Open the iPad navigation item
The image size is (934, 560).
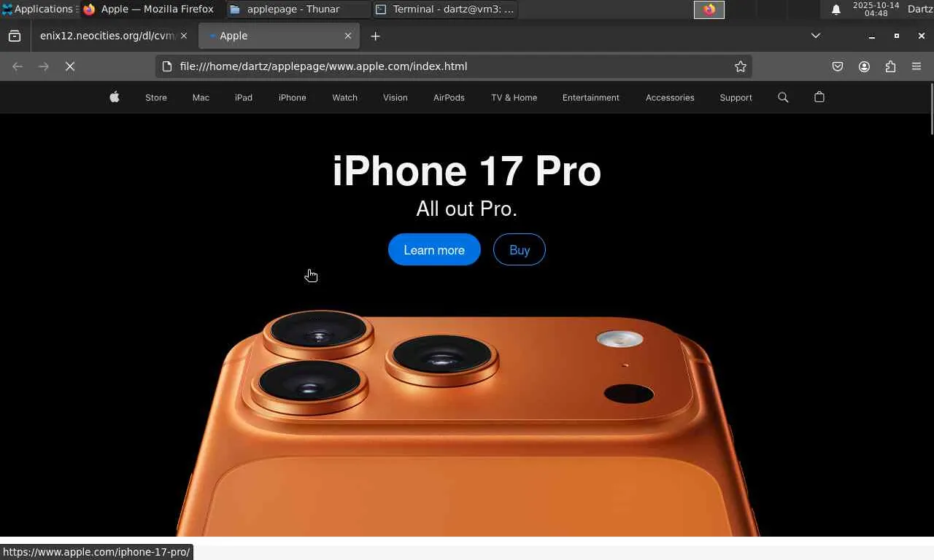click(244, 98)
